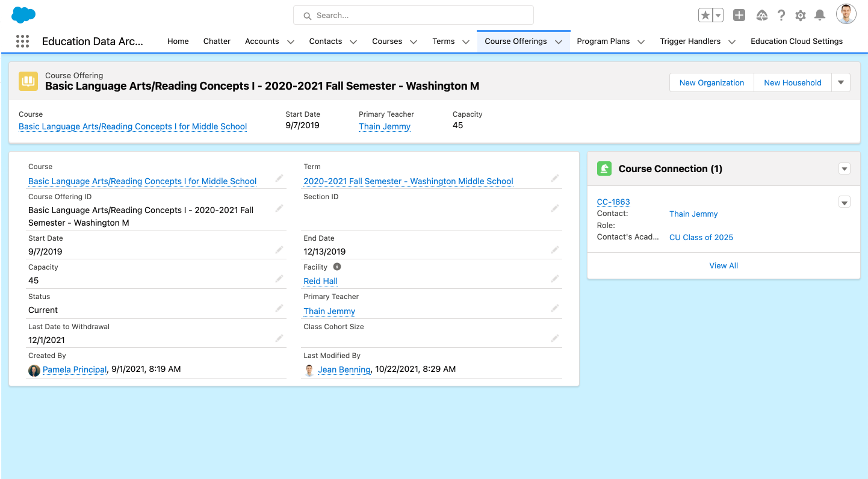This screenshot has width=868, height=479.
Task: Click the New Organization button
Action: tap(711, 82)
